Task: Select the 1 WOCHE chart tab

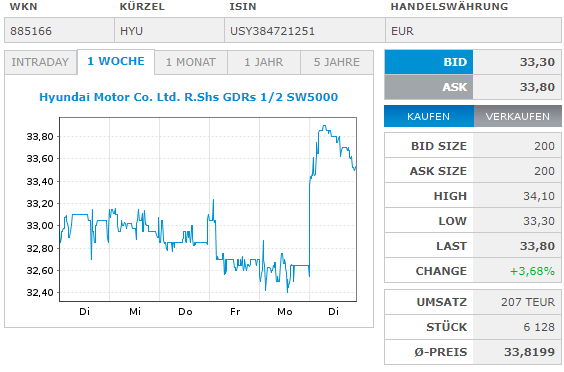Action: point(116,62)
